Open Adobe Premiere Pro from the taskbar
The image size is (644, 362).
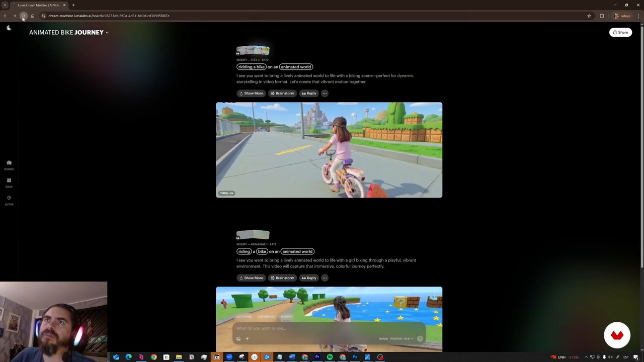point(317,357)
